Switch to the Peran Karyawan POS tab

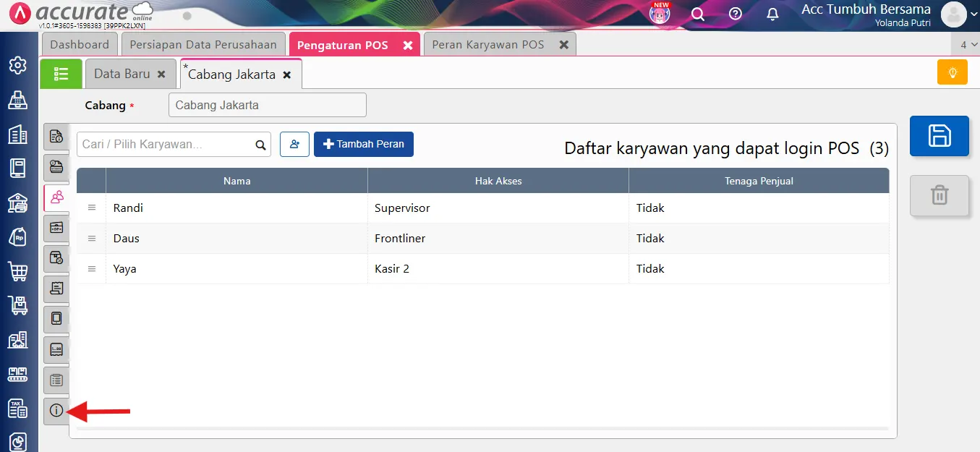click(x=488, y=45)
